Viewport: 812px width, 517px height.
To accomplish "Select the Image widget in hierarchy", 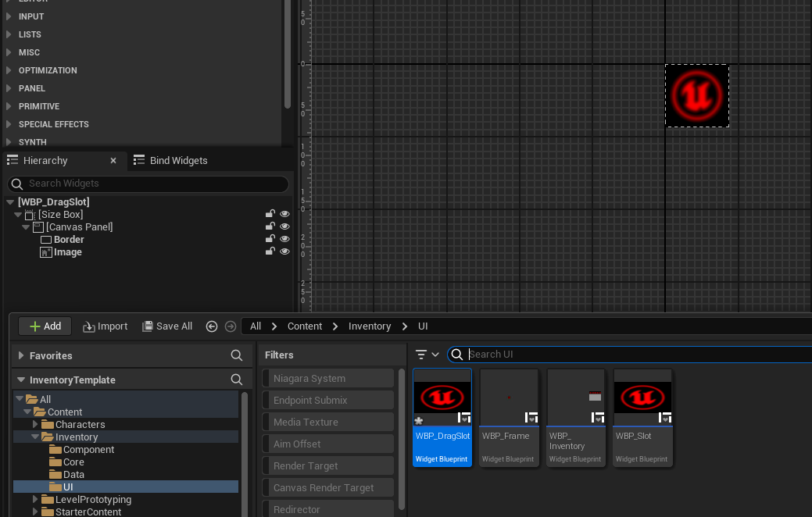I will click(68, 252).
